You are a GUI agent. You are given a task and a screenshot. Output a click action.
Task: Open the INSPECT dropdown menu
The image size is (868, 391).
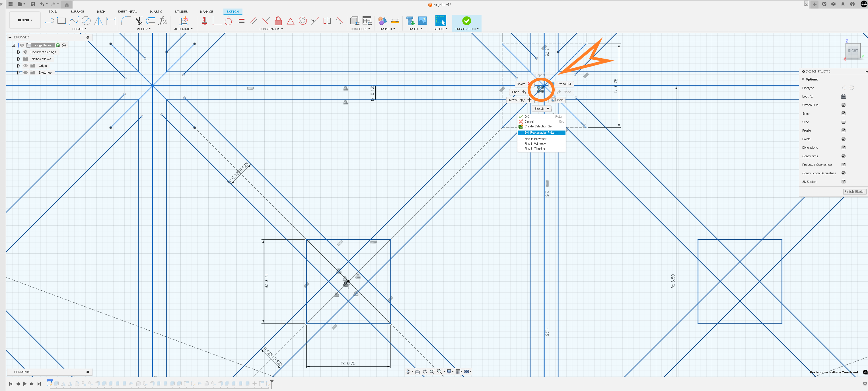tap(388, 29)
